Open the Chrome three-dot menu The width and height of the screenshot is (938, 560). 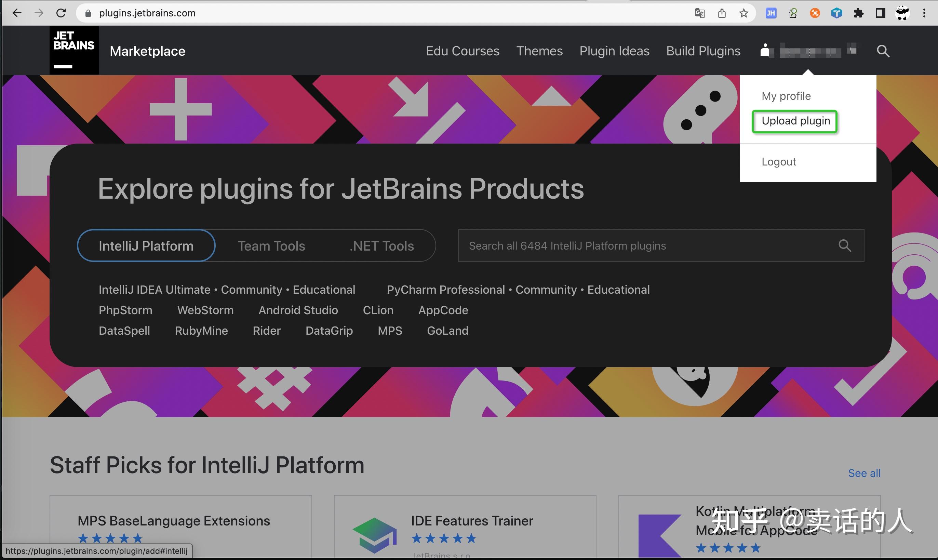point(924,13)
